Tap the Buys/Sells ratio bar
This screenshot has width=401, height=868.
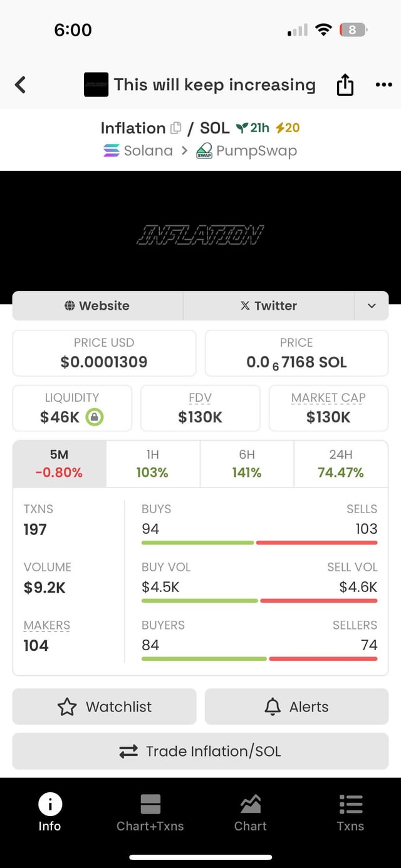259,543
